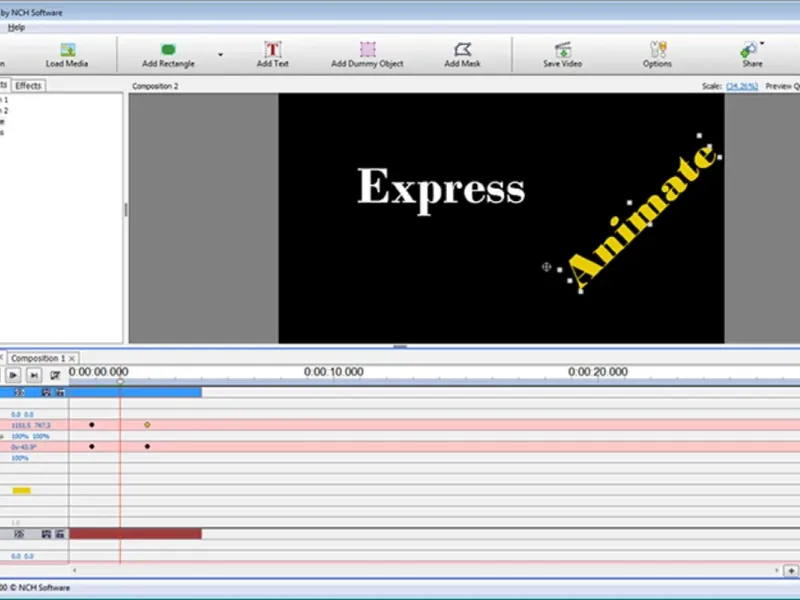Click the rightmost icon on the red layer header
800x600 pixels.
coord(60,534)
